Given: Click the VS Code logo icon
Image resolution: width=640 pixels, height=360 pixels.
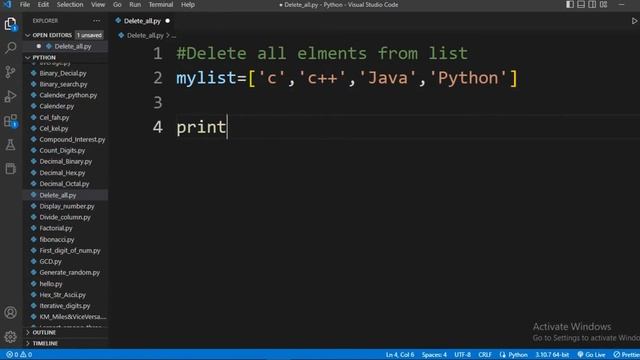Looking at the screenshot, I should [7, 4].
